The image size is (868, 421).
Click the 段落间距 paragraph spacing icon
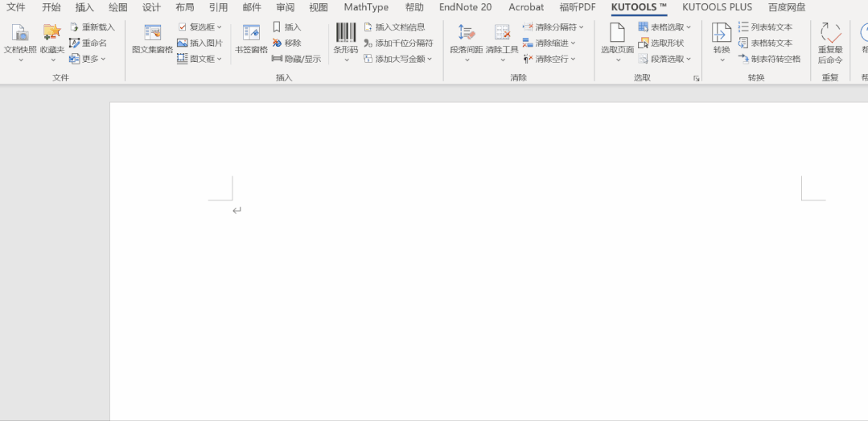click(466, 33)
